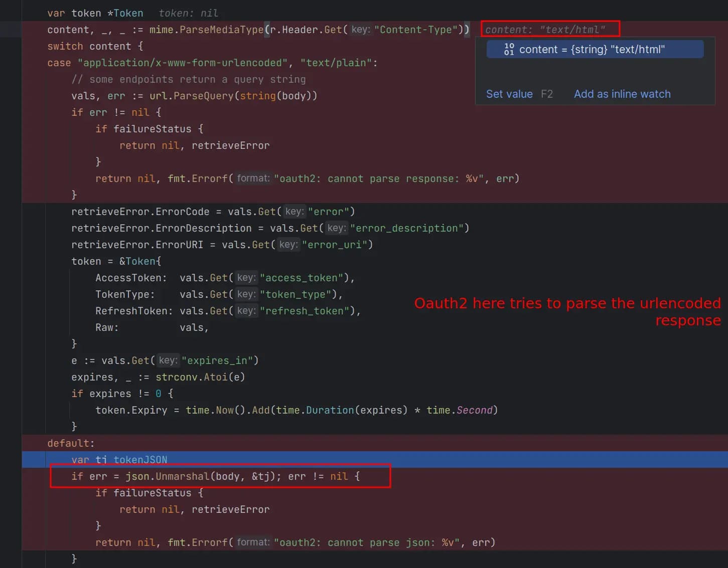Click "oauth2: cannot parse response: %v" string
Viewport: 728px width, 568px height.
[379, 178]
